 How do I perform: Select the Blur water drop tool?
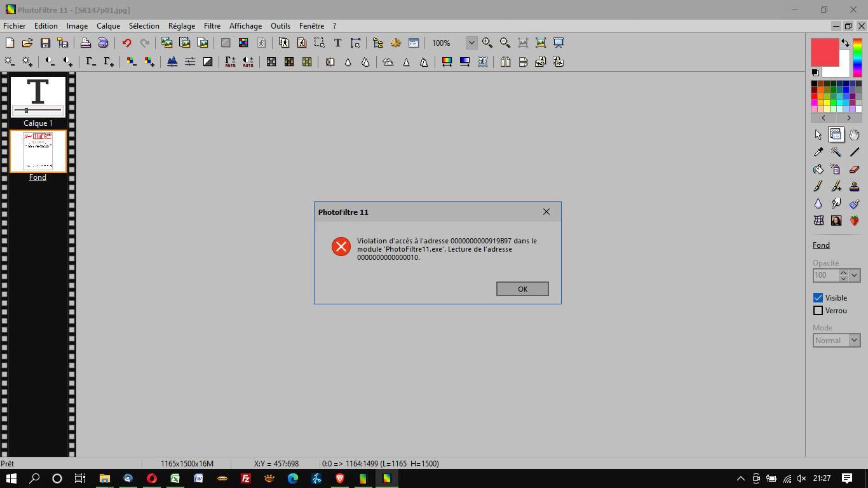pos(818,203)
